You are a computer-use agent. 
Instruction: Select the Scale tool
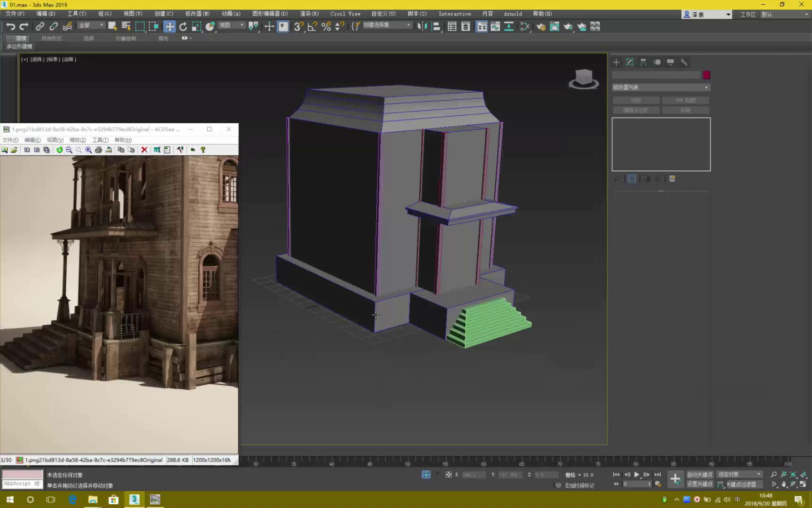[196, 26]
